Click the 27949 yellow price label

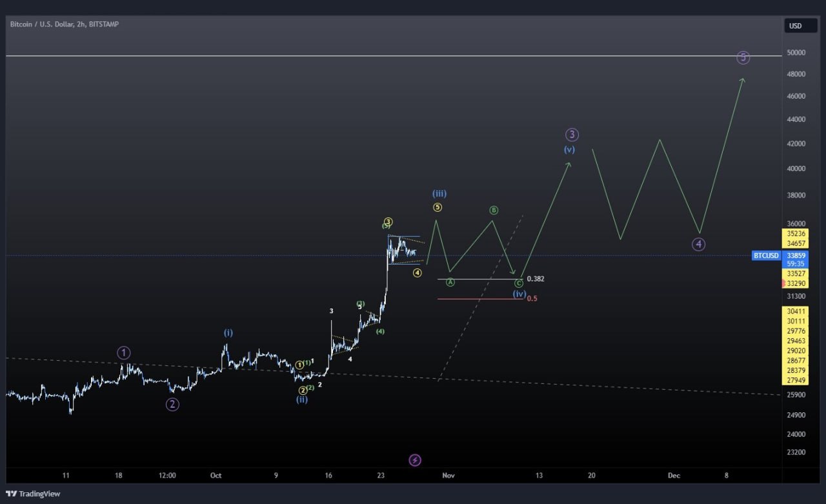pos(796,381)
